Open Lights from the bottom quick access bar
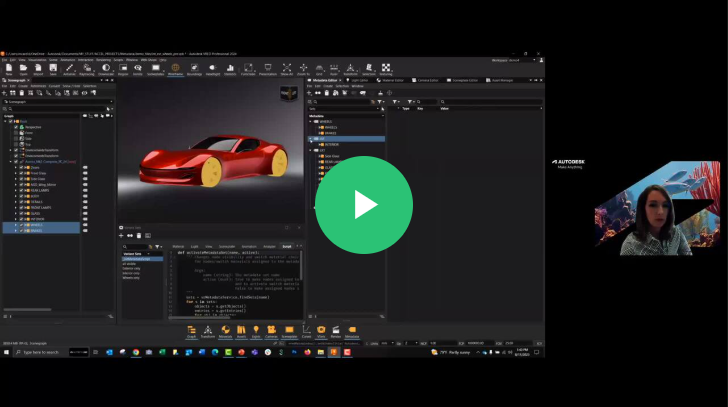Screen dimensions: 728x407 pos(256,331)
